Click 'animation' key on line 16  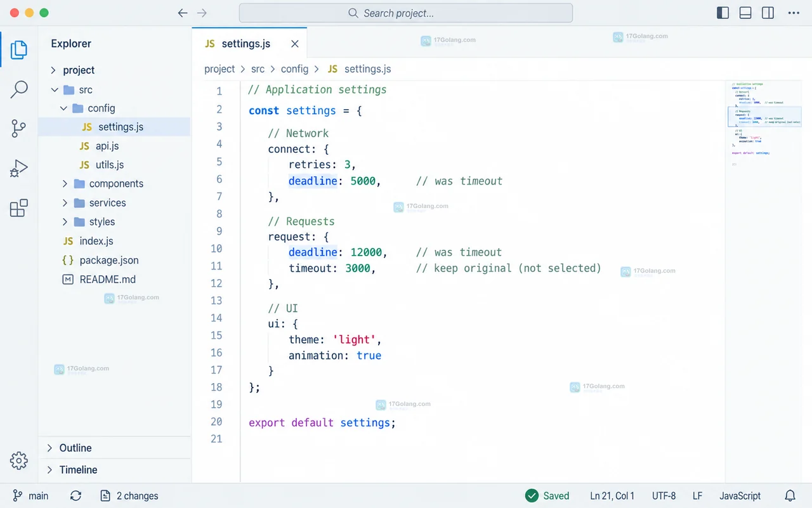(317, 355)
